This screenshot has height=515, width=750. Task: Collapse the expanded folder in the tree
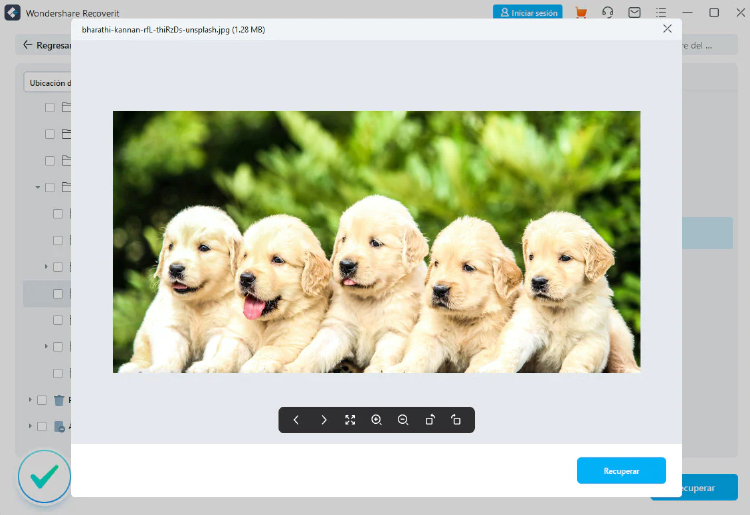point(38,187)
